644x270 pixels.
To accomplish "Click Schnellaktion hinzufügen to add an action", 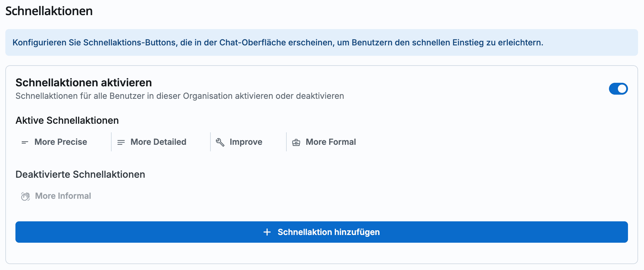I will point(321,232).
